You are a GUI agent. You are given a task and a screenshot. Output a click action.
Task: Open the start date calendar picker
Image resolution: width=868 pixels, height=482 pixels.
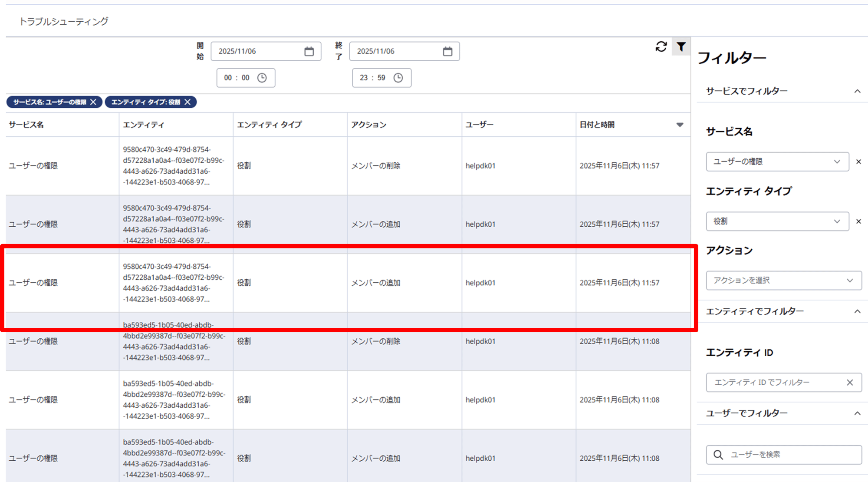(x=309, y=51)
